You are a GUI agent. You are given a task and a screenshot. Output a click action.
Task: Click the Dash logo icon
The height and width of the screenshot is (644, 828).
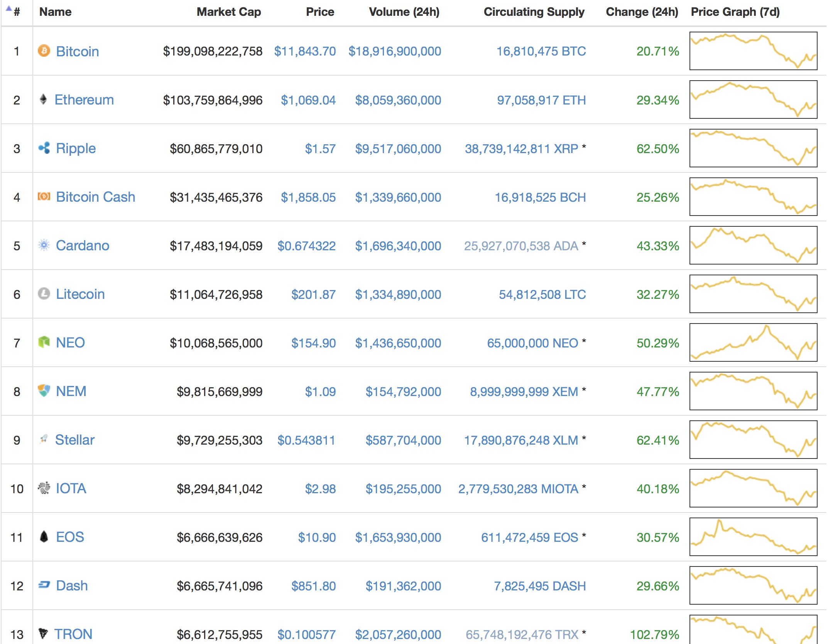pos(44,585)
